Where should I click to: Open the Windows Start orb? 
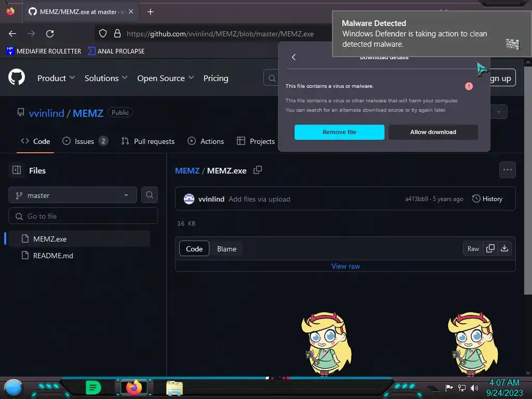13,388
